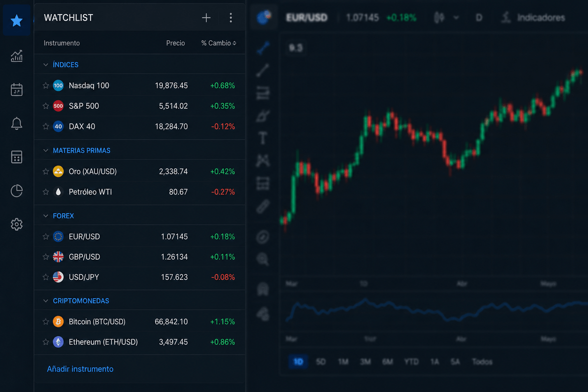Collapse the CRIPTOMONEDAS section

(46, 301)
